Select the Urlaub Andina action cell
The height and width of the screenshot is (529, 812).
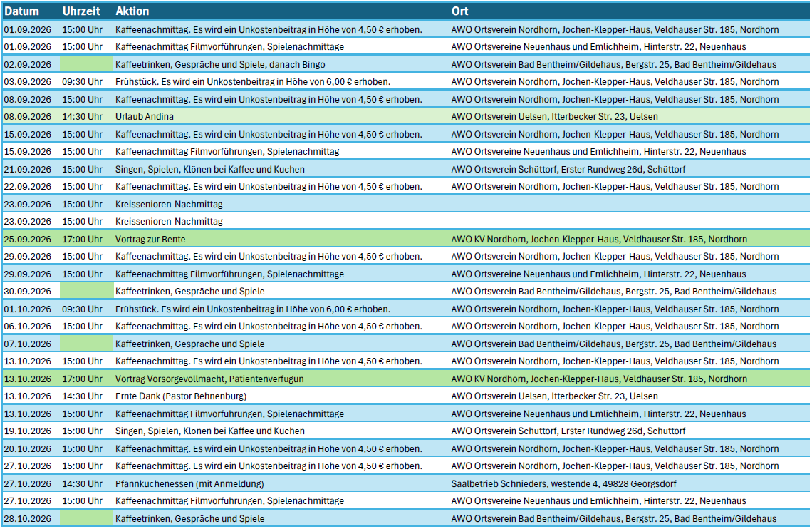(x=145, y=116)
